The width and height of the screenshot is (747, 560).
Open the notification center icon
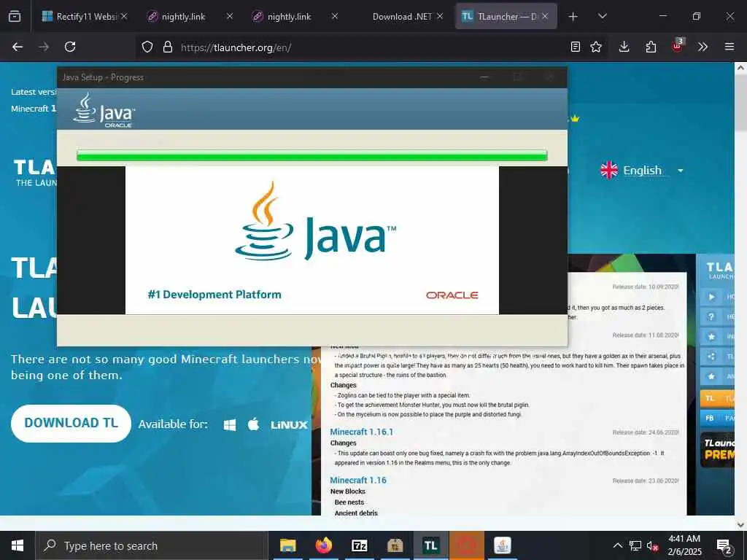click(724, 546)
